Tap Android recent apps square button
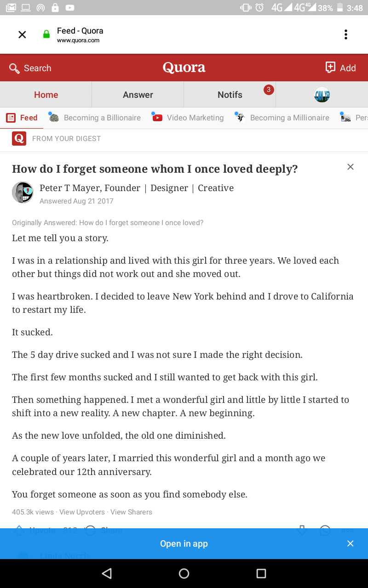This screenshot has height=588, width=368. click(x=261, y=573)
